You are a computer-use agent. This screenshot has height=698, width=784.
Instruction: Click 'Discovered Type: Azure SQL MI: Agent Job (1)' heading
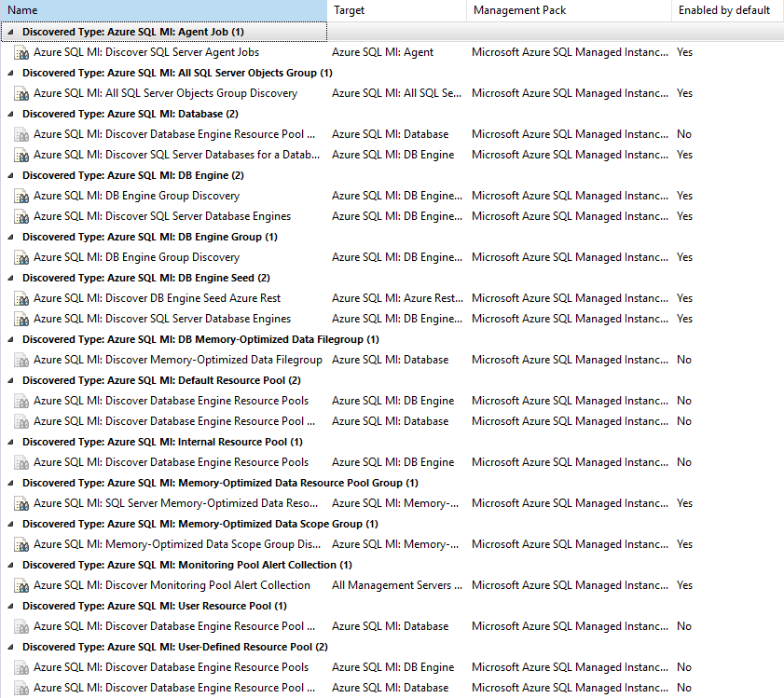(x=133, y=32)
